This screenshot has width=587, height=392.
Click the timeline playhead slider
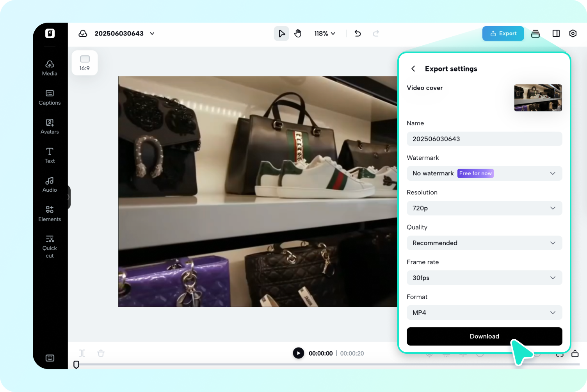coord(76,365)
